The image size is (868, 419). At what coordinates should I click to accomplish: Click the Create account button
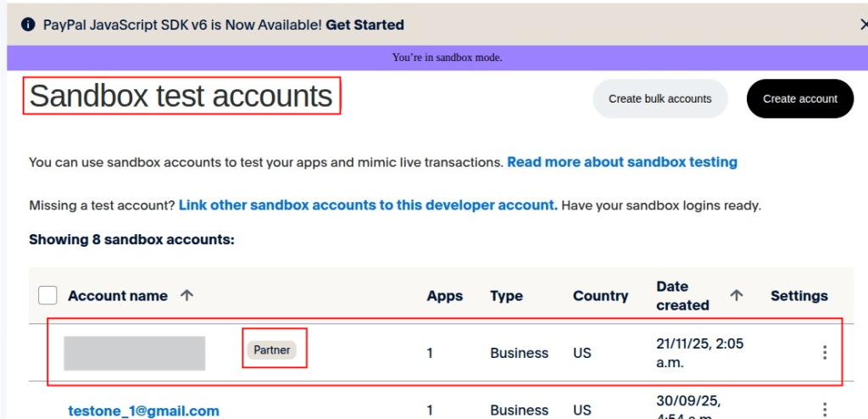click(x=800, y=98)
